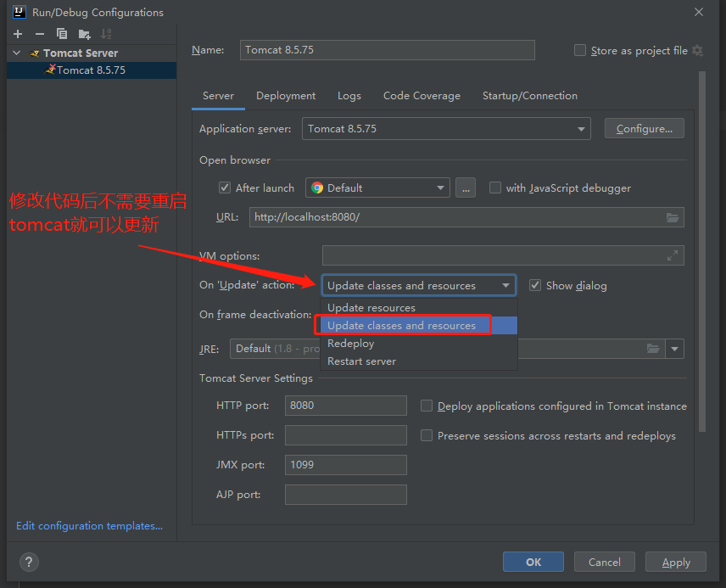
Task: Open gear settings beside Store as project file
Action: [698, 51]
